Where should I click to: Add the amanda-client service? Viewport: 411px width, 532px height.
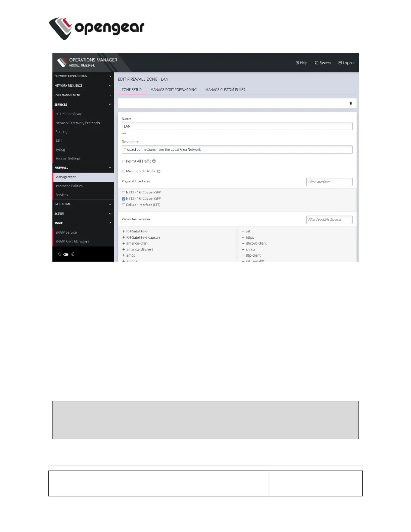(x=124, y=243)
